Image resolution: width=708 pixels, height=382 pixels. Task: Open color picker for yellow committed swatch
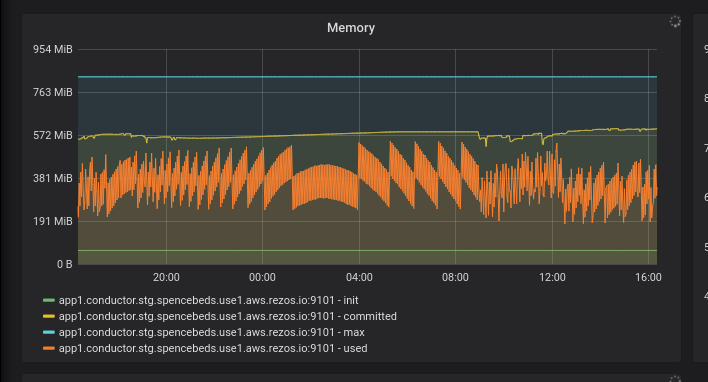coord(49,316)
